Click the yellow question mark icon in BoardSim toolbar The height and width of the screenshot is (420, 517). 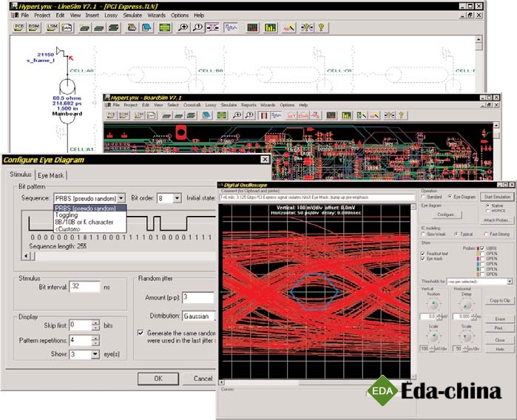402,115
